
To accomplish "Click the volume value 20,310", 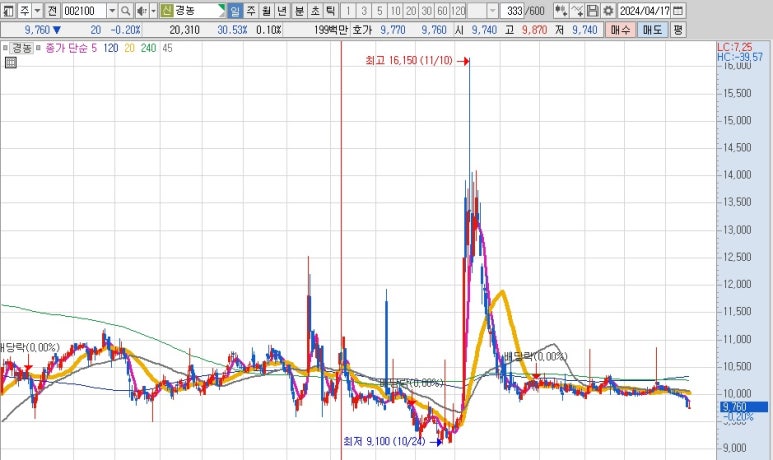I will (184, 30).
